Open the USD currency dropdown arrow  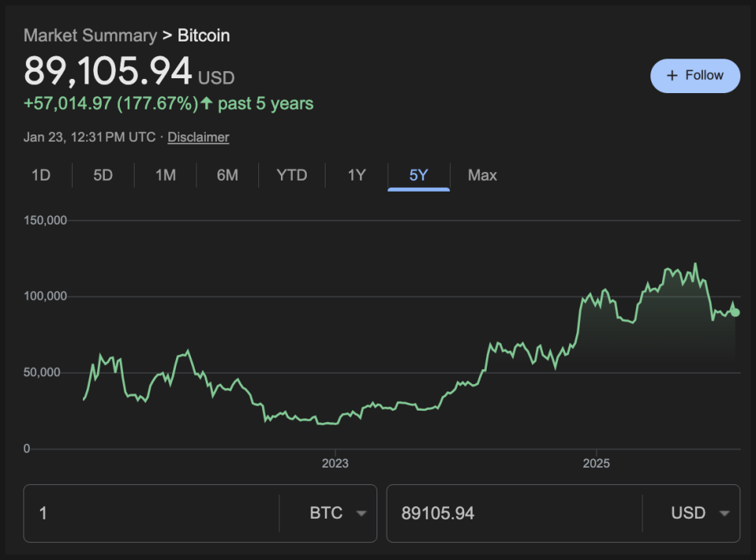[x=724, y=514]
